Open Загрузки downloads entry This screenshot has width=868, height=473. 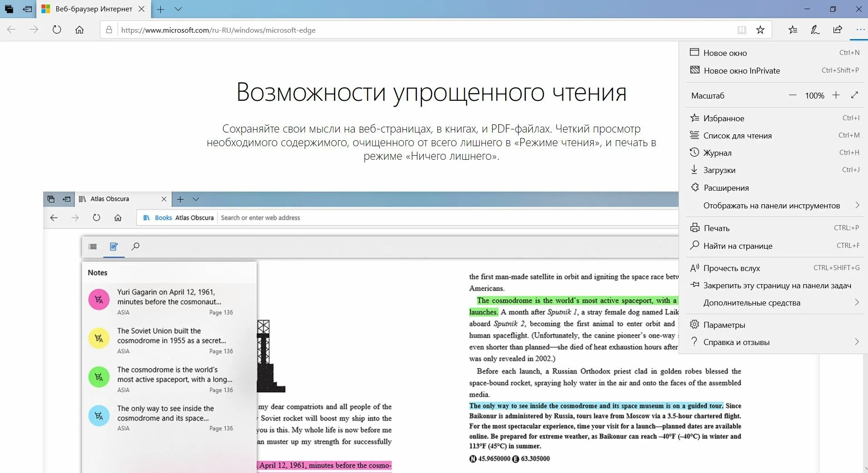click(x=774, y=170)
